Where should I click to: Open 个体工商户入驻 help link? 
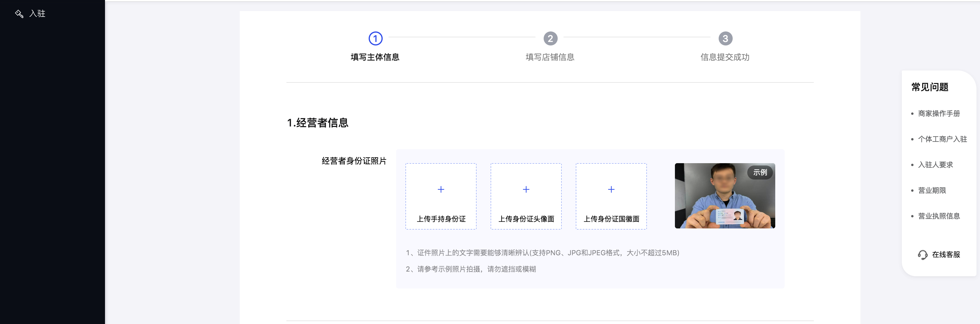pos(942,139)
